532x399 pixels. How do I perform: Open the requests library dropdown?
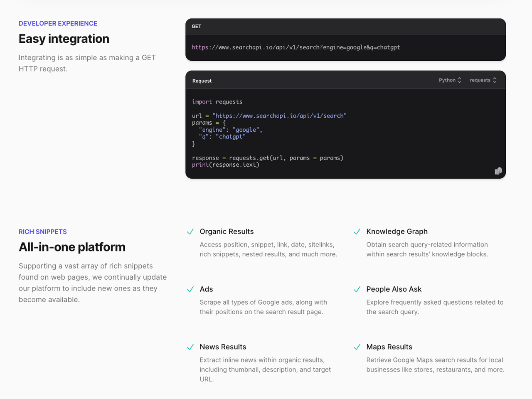483,80
